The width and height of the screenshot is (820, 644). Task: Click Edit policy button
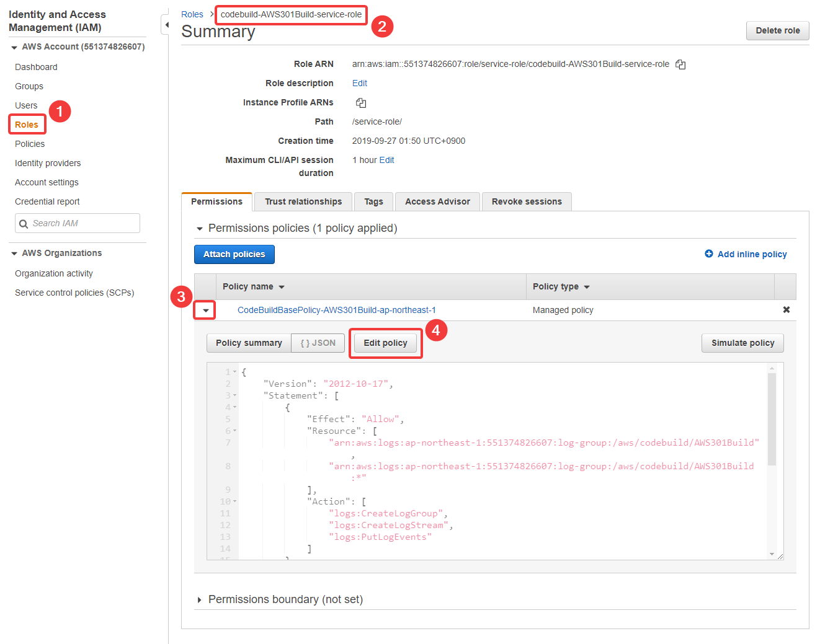(x=385, y=343)
